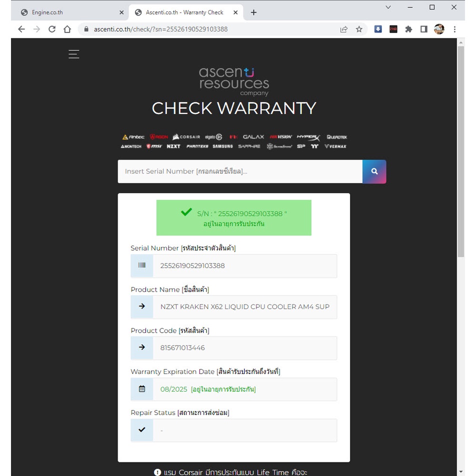
Task: Toggle the browser side panel icon
Action: tap(423, 29)
